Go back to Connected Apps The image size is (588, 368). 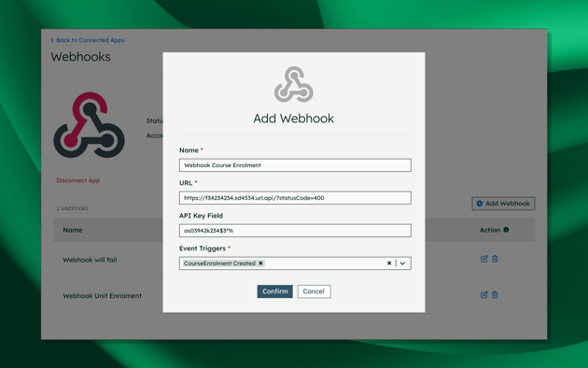(88, 40)
